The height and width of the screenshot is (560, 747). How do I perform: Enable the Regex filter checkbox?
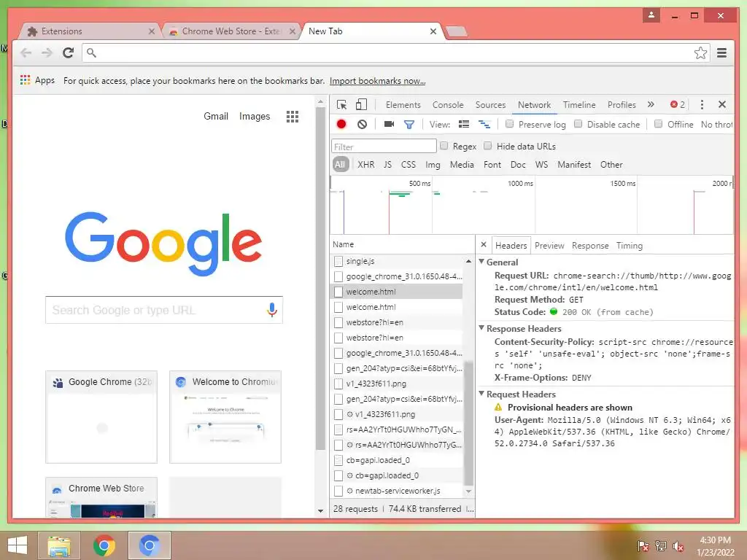[444, 146]
